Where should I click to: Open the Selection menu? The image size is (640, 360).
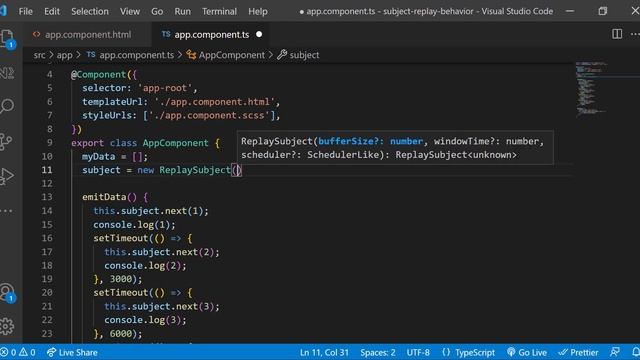click(90, 11)
